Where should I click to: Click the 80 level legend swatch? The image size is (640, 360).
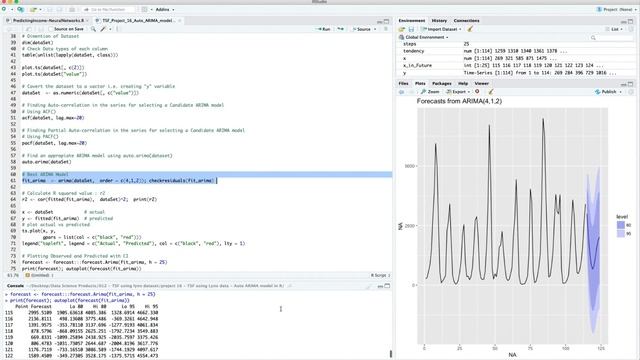click(x=621, y=225)
